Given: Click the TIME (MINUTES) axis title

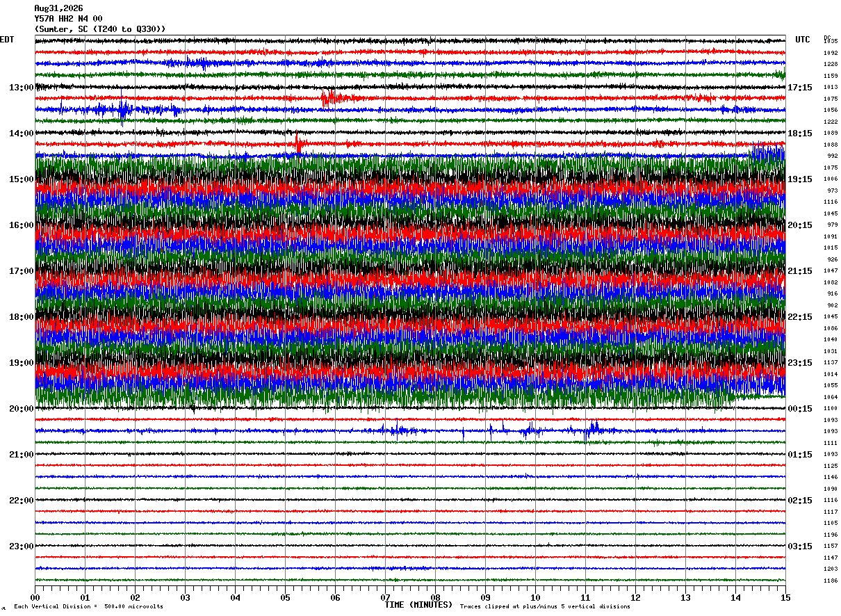Looking at the screenshot, I should pos(418,605).
